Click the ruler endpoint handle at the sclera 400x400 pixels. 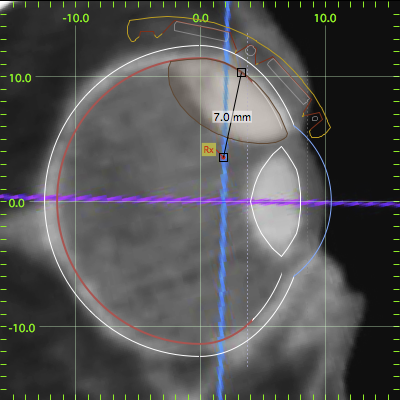[242, 72]
